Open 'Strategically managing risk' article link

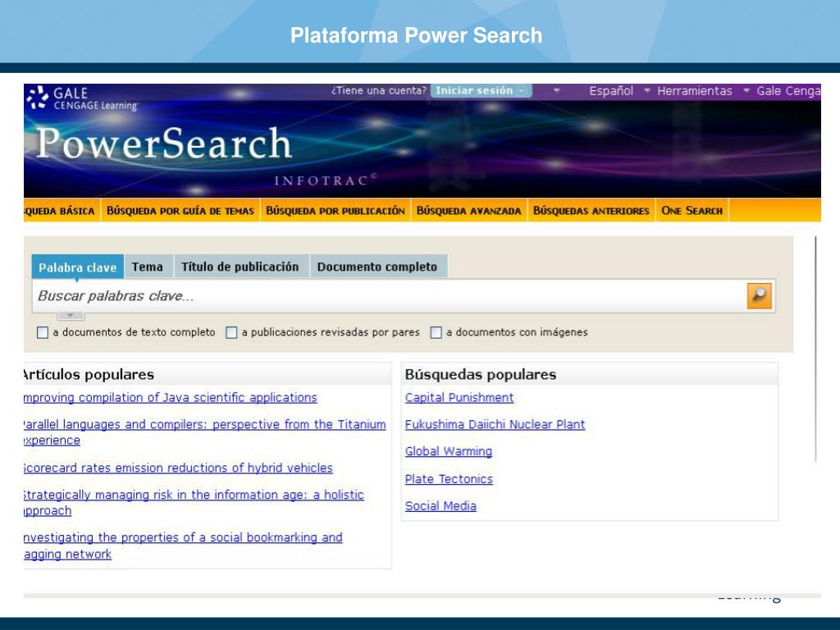tap(194, 503)
